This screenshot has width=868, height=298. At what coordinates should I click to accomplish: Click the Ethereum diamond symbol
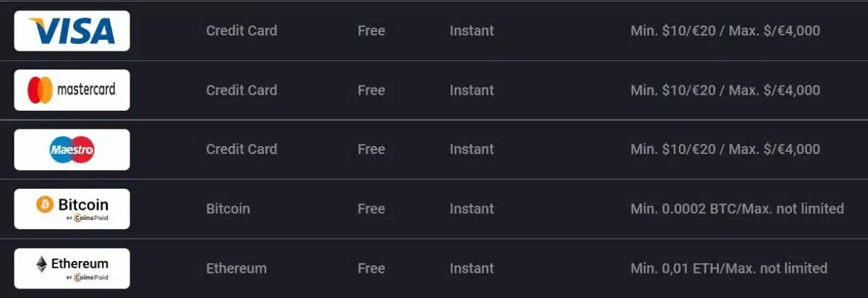(x=42, y=265)
